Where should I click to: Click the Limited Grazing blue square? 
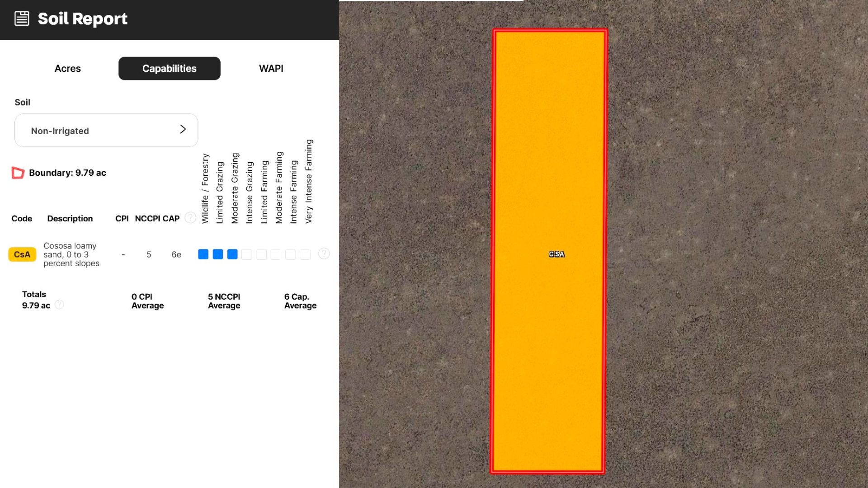[x=218, y=254]
